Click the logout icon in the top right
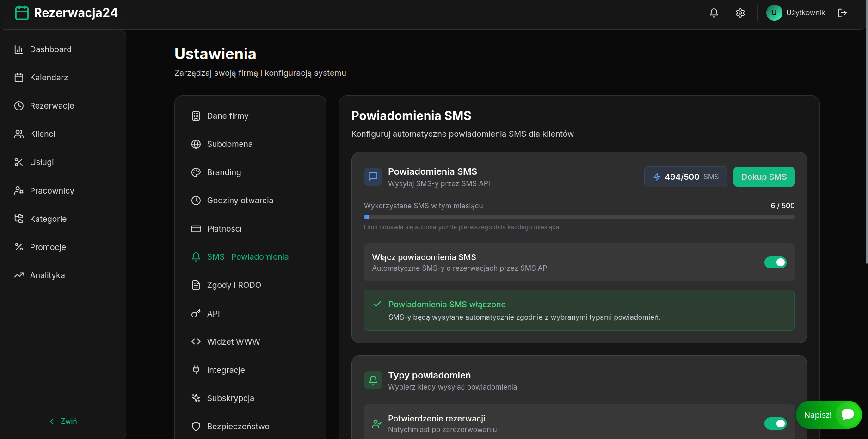This screenshot has width=868, height=439. (x=843, y=13)
